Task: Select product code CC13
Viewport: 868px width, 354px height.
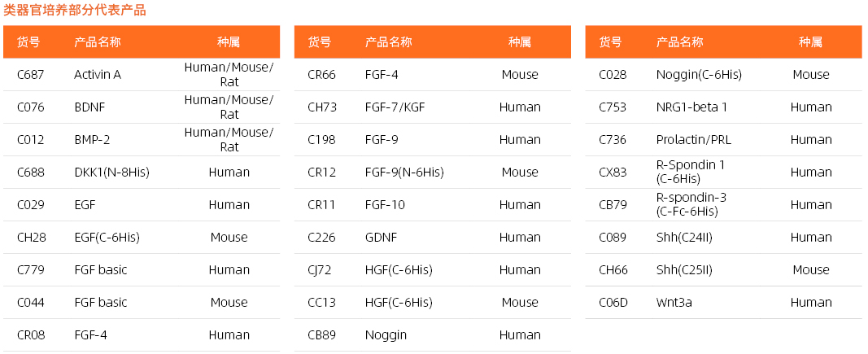Action: pyautogui.click(x=321, y=303)
